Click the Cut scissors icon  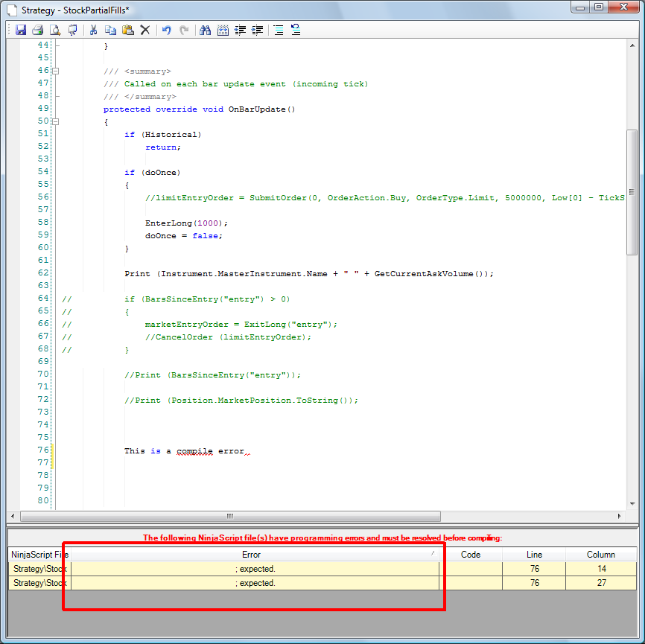(94, 30)
